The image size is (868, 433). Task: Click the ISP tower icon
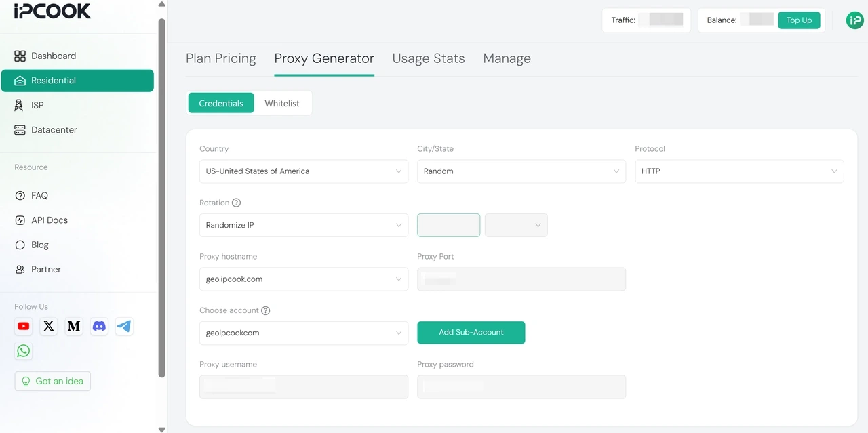[19, 105]
